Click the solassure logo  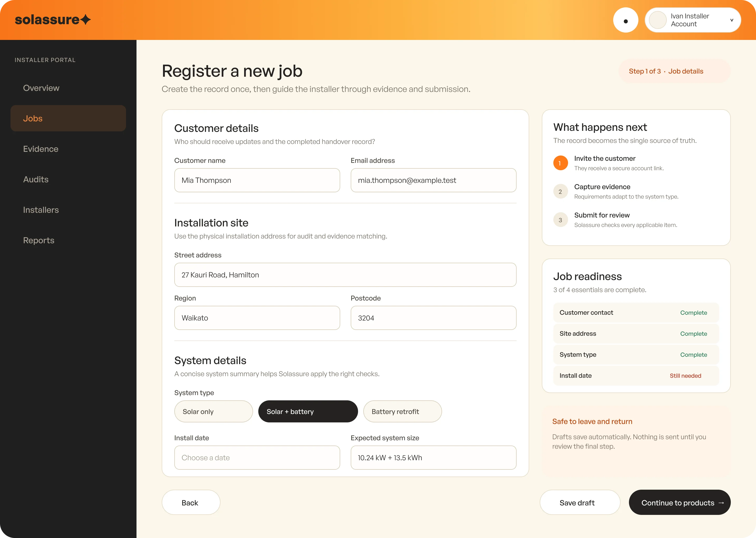point(52,19)
